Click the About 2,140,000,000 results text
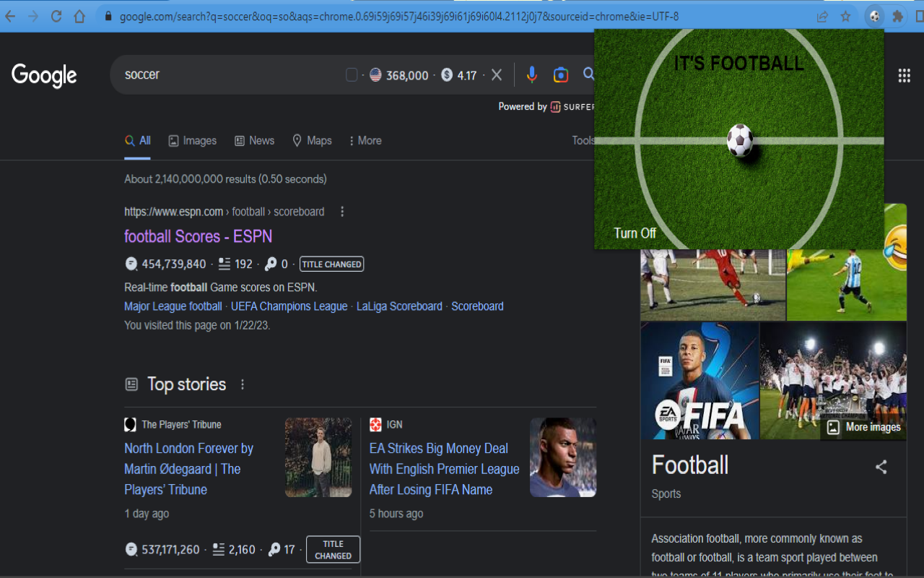Screen dimensions: 924x578 pos(225,179)
